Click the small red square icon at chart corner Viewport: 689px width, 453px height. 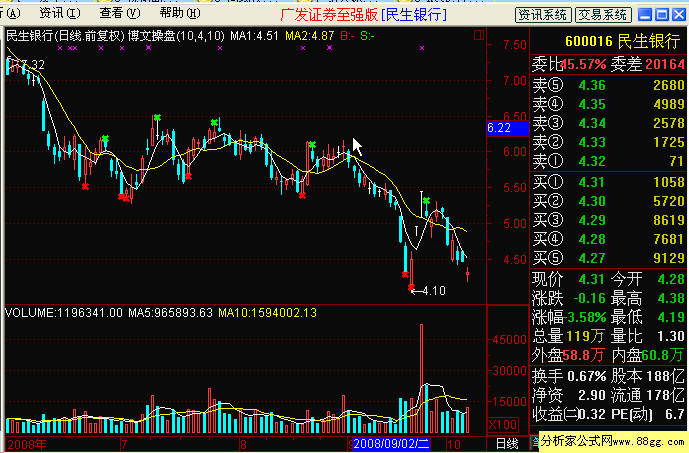click(479, 35)
